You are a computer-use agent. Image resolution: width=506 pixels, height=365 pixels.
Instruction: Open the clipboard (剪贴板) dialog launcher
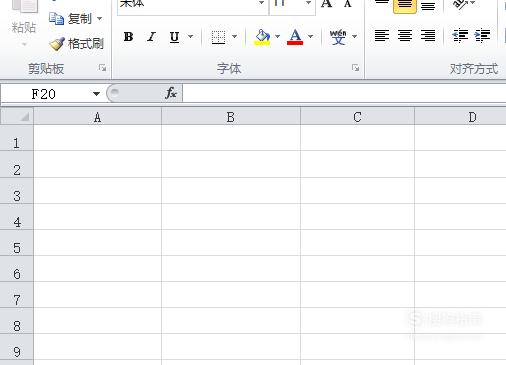coord(102,68)
